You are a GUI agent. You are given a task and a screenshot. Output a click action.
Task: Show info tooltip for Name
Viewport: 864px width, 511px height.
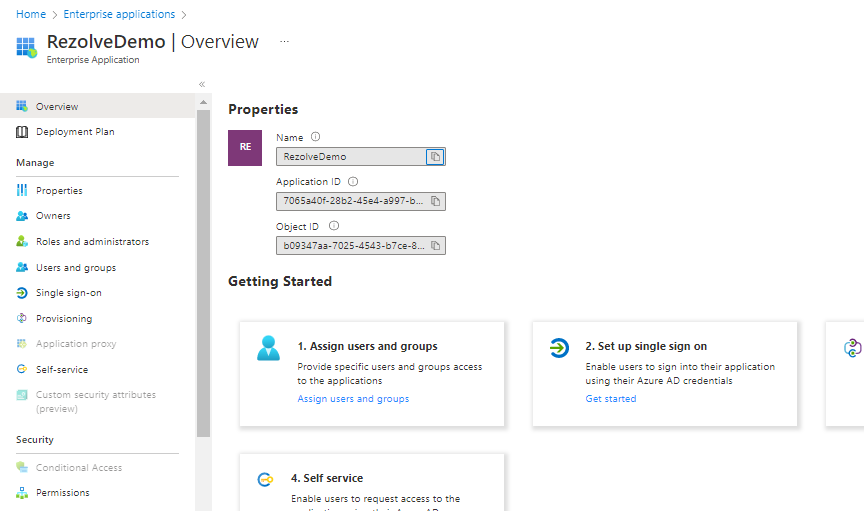pos(315,137)
